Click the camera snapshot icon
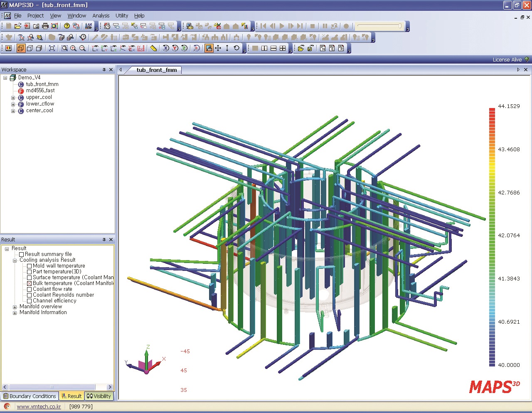The width and height of the screenshot is (532, 413). pyautogui.click(x=36, y=26)
